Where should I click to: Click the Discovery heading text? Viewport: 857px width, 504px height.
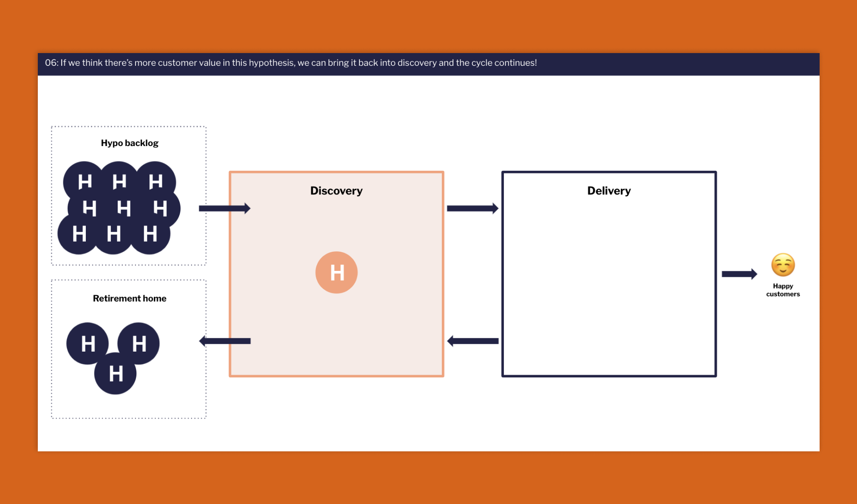336,191
